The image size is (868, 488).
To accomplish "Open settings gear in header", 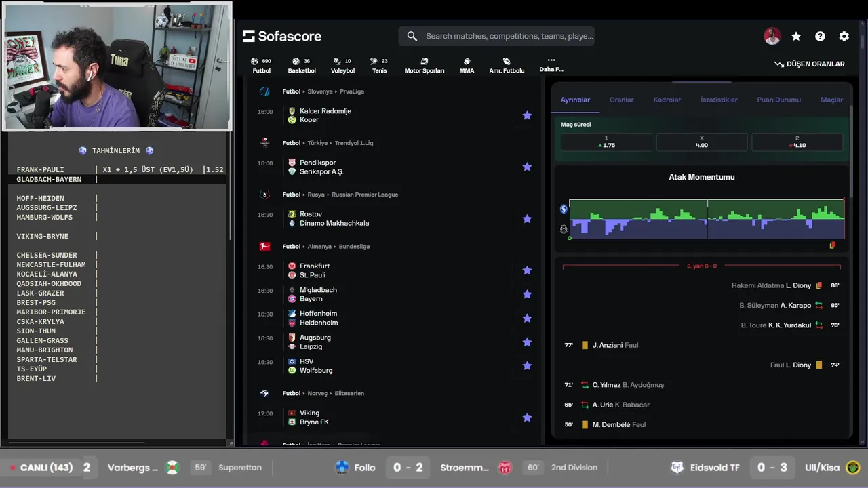I will tap(844, 37).
